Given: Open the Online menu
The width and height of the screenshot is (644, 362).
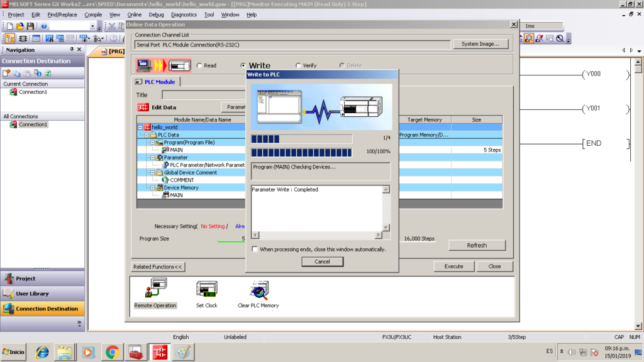Looking at the screenshot, I should [135, 15].
